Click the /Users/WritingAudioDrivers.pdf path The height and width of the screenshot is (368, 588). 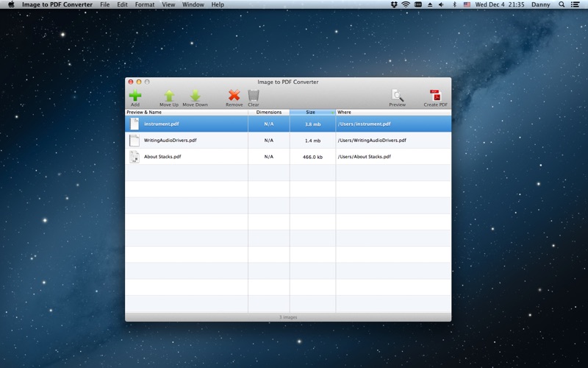click(372, 141)
